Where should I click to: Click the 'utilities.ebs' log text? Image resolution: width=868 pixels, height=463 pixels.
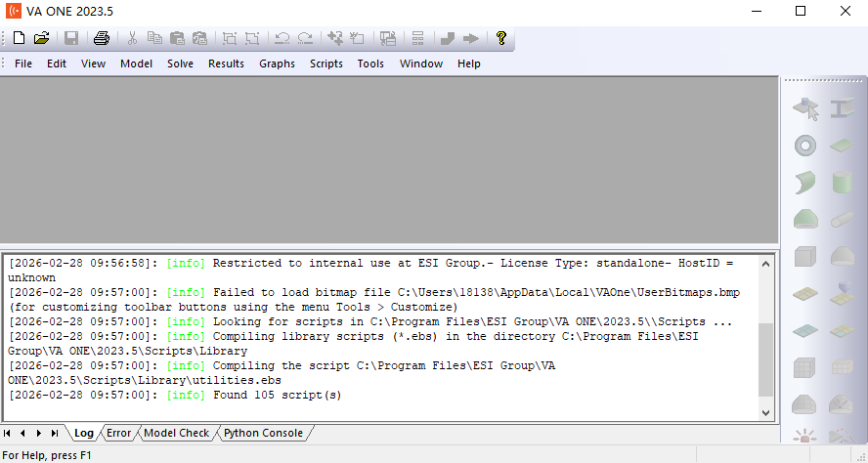pos(237,380)
